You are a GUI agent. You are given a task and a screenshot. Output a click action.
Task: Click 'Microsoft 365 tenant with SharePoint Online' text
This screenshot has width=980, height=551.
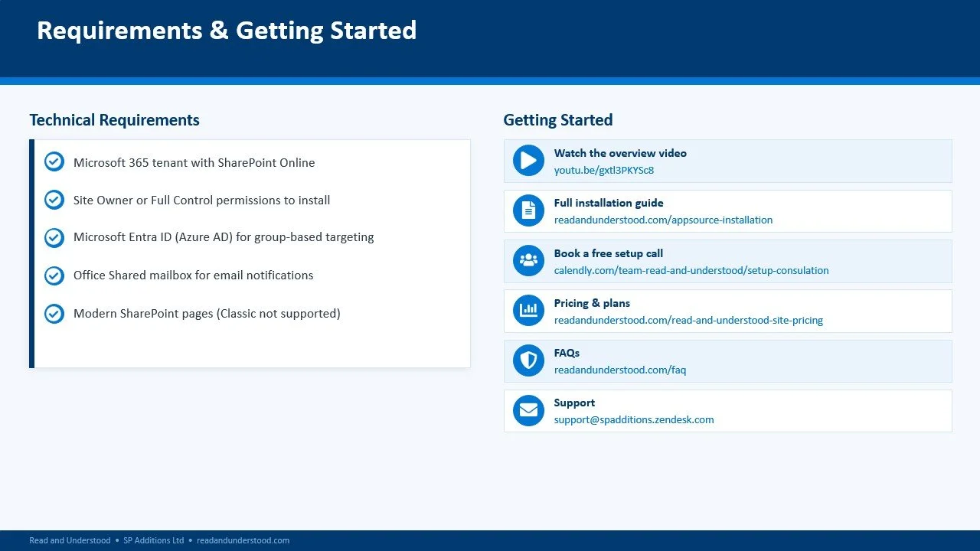pyautogui.click(x=194, y=162)
